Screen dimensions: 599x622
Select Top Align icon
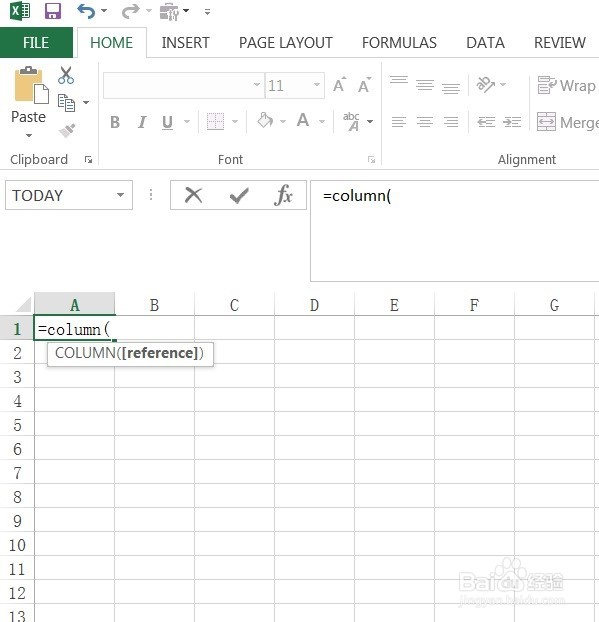[399, 80]
